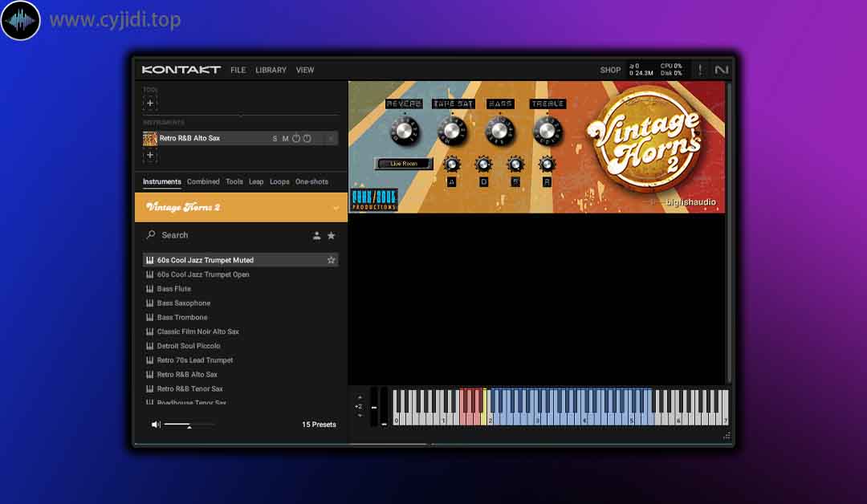Click the Retro R&B Alto Sax instrument thumbnail
Viewport: 867px width, 504px height.
tap(150, 138)
